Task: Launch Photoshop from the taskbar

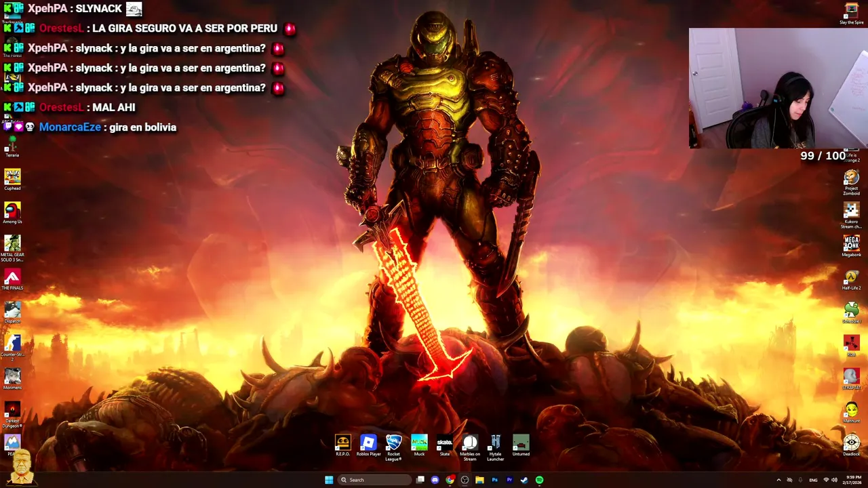Action: (x=494, y=480)
